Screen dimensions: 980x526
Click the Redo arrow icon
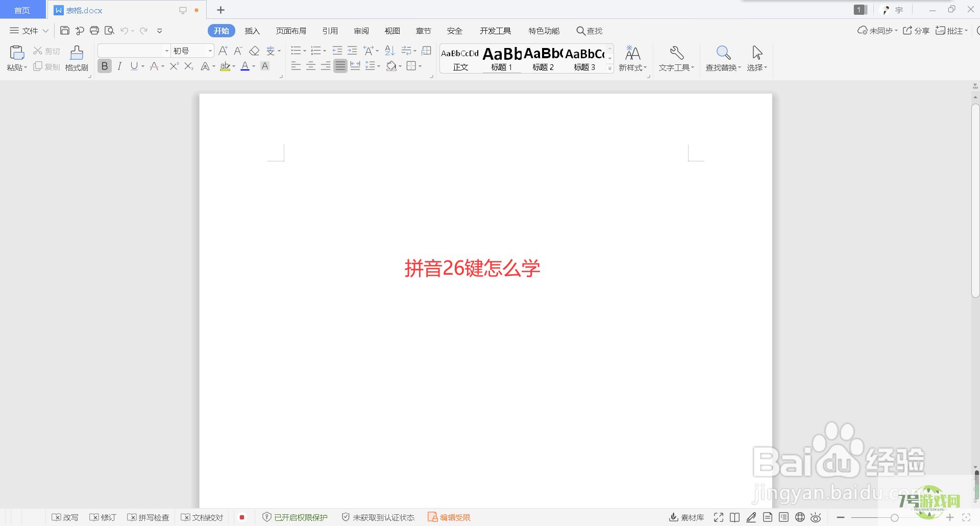click(x=144, y=31)
